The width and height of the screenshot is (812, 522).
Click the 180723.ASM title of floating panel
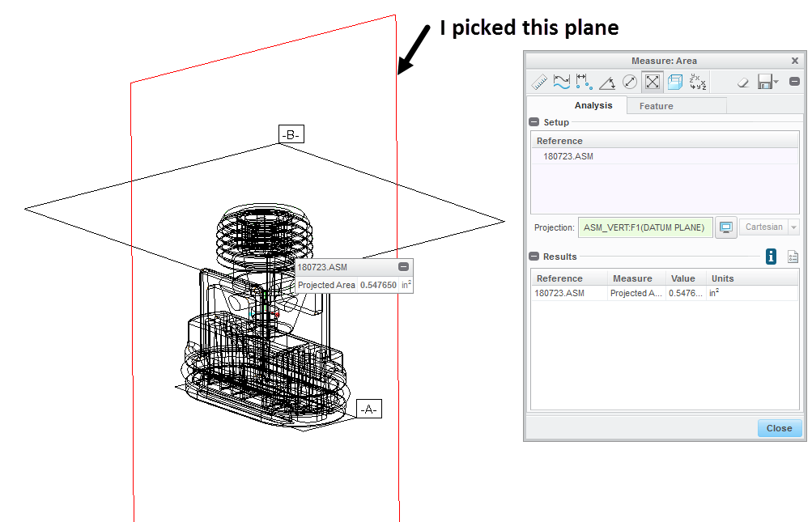pos(322,267)
